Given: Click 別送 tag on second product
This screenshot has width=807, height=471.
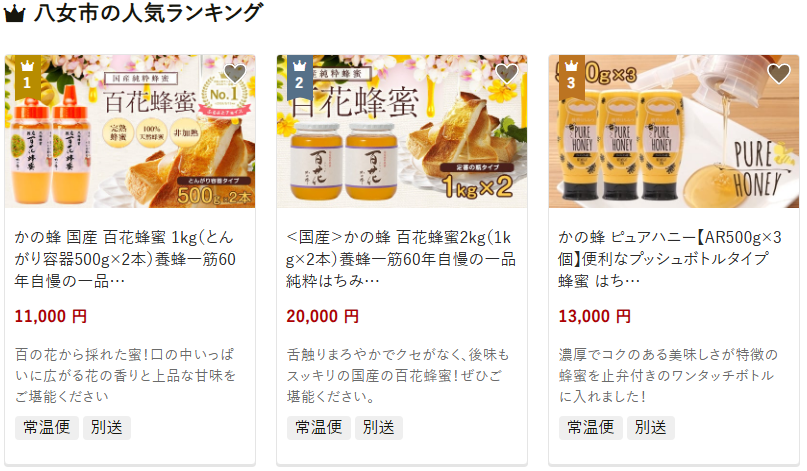Looking at the screenshot, I should point(379,428).
